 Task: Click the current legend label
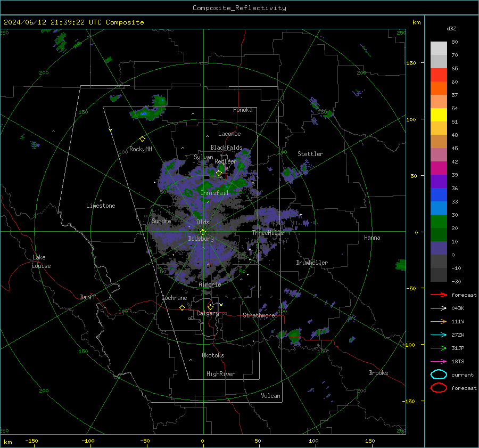click(463, 374)
